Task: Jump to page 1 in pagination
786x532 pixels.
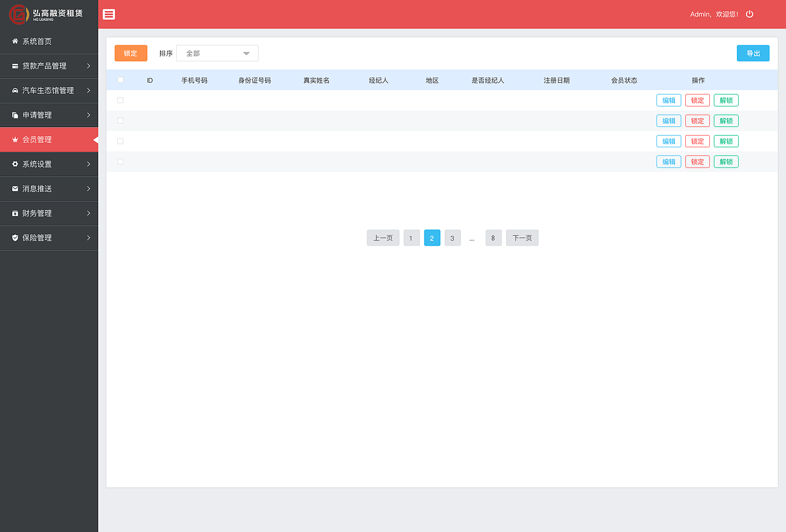Action: pos(411,238)
